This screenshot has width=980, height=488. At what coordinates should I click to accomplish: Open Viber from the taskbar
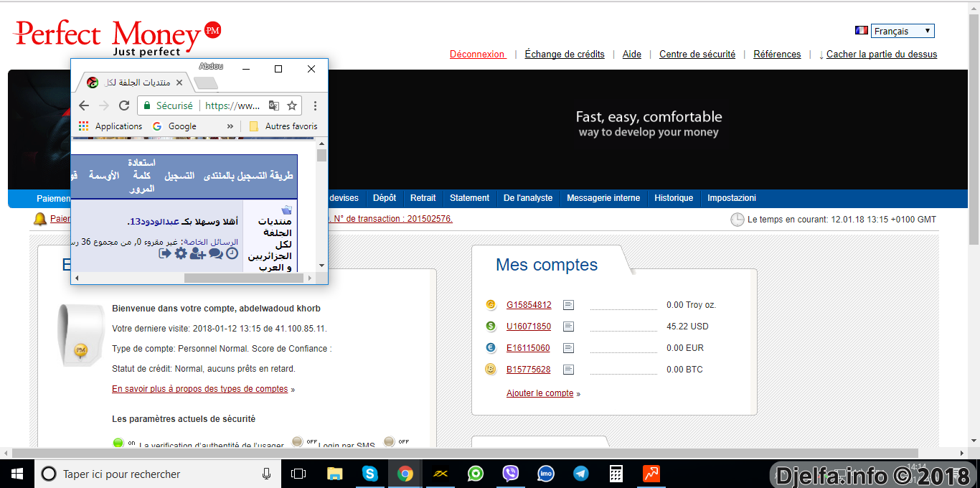click(511, 474)
